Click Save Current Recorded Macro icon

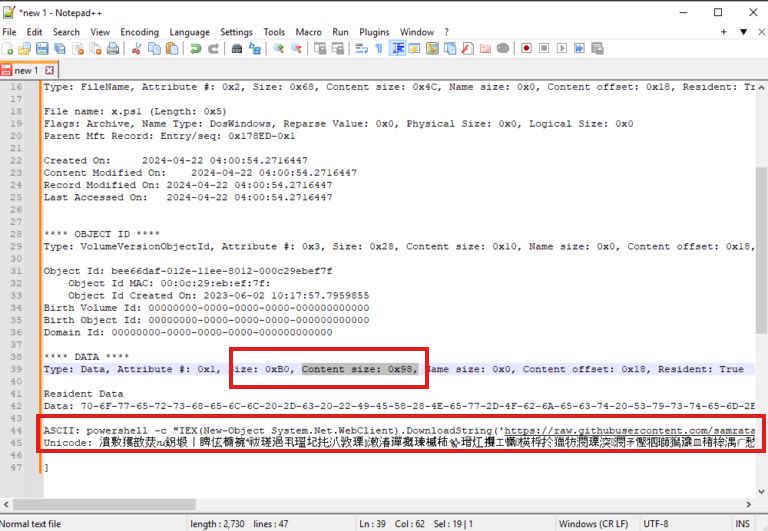tap(597, 48)
